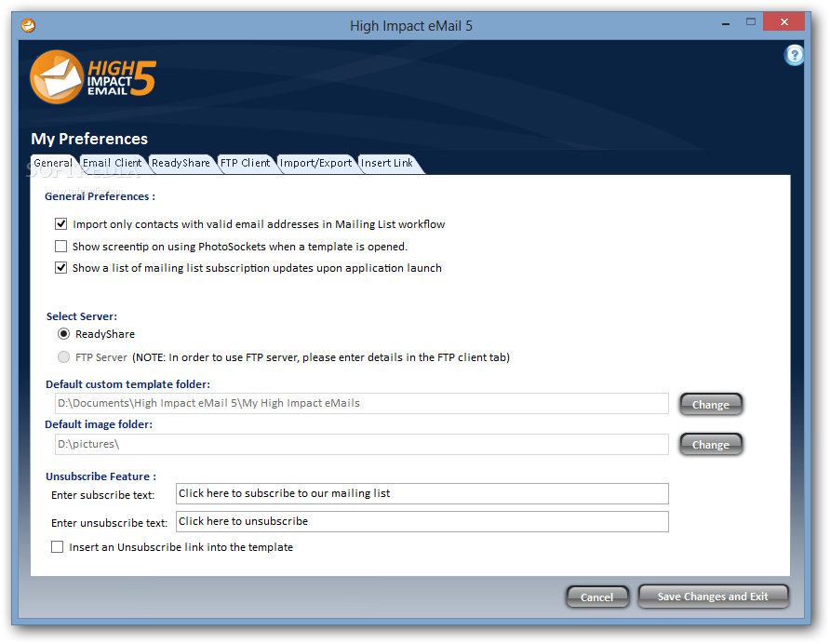Close the High Impact eMail 5 window
Image resolution: width=830 pixels, height=644 pixels.
coord(784,21)
